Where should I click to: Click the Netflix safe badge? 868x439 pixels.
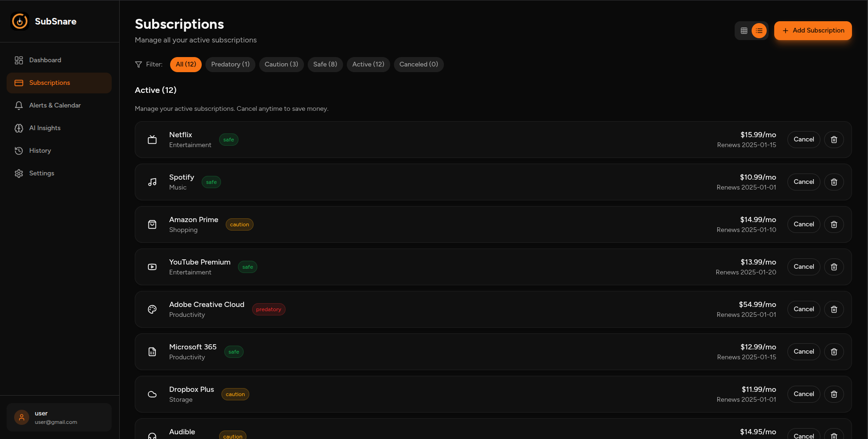pyautogui.click(x=229, y=140)
